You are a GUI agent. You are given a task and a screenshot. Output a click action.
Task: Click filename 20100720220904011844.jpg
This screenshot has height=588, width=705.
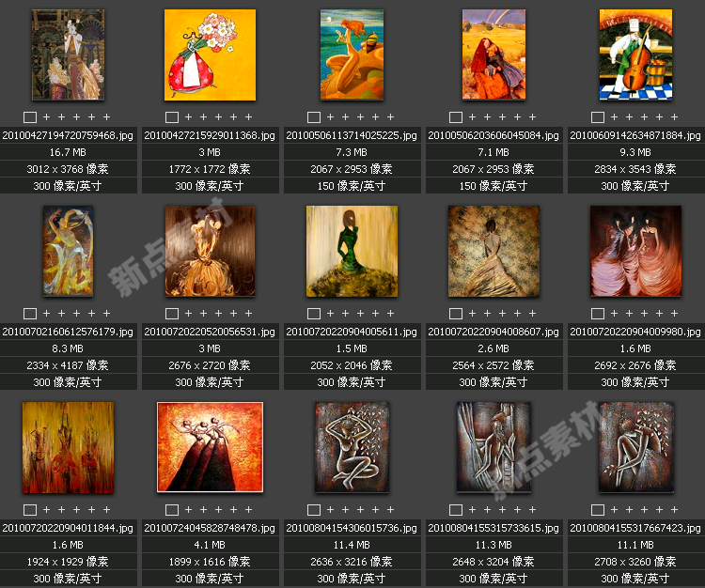pos(68,528)
